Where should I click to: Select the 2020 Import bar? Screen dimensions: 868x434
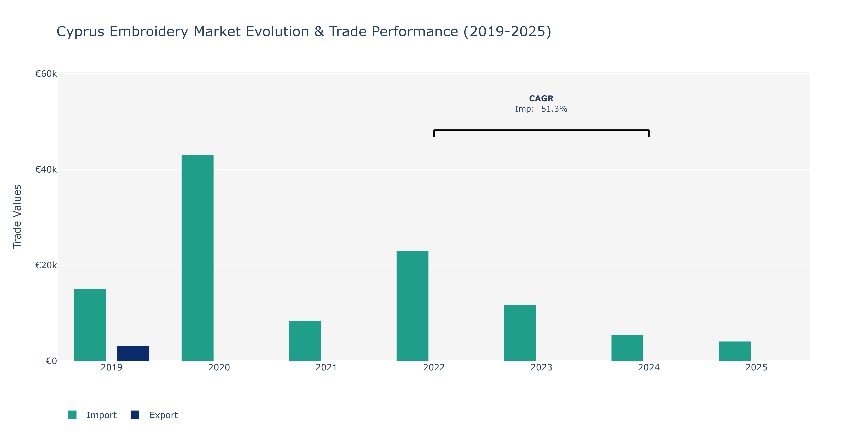click(x=197, y=258)
